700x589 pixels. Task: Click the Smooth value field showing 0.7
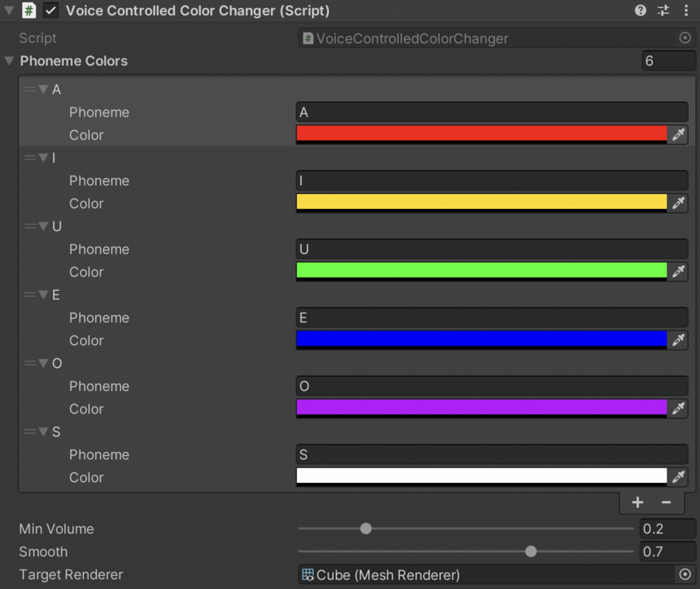click(667, 552)
